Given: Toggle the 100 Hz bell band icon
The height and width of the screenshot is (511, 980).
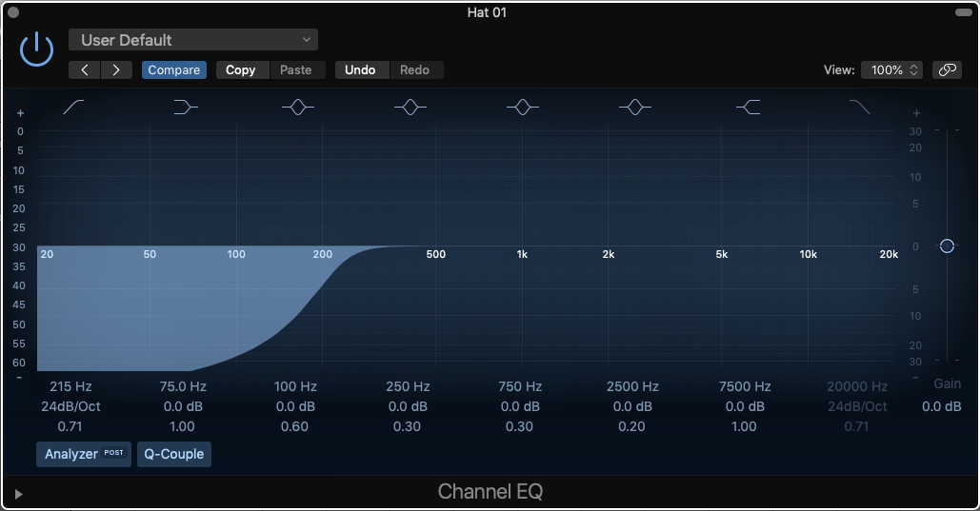Looking at the screenshot, I should tap(297, 108).
